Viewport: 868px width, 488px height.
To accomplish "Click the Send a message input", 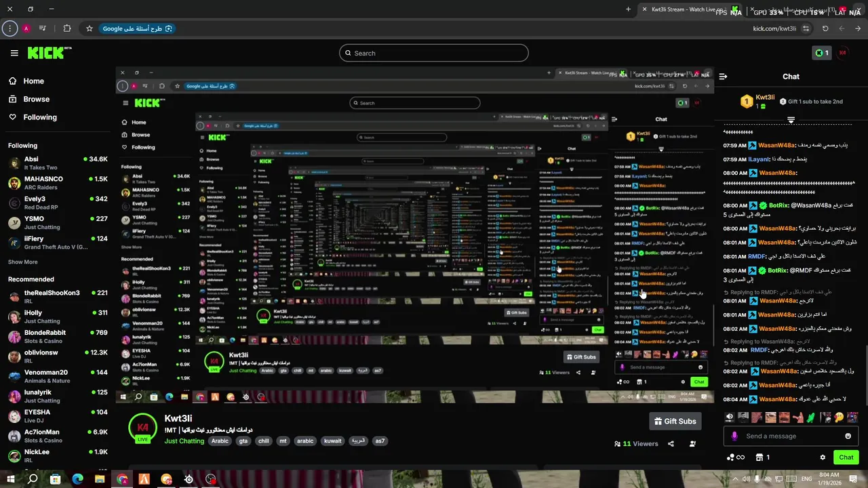I will point(791,436).
